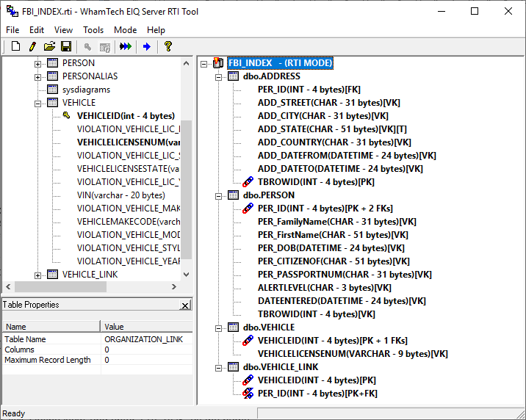Click the VEHICLE_LINK table icon in left tree
526x420 pixels.
[x=52, y=274]
